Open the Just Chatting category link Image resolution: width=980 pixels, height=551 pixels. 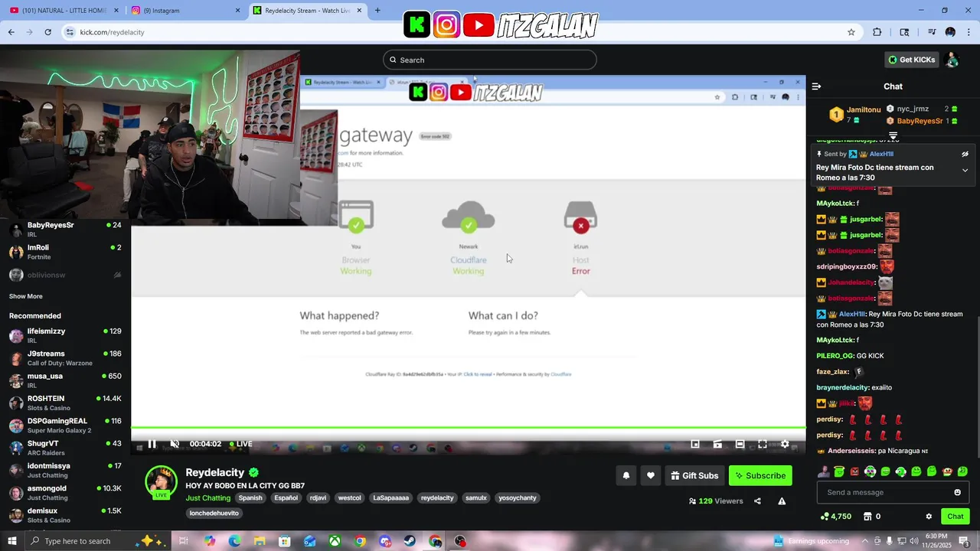point(207,497)
